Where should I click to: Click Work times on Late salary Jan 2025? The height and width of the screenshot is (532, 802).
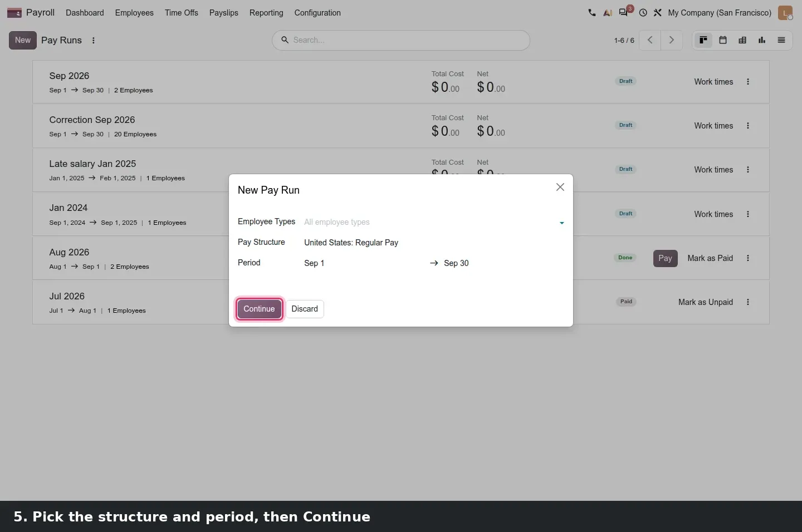713,170
